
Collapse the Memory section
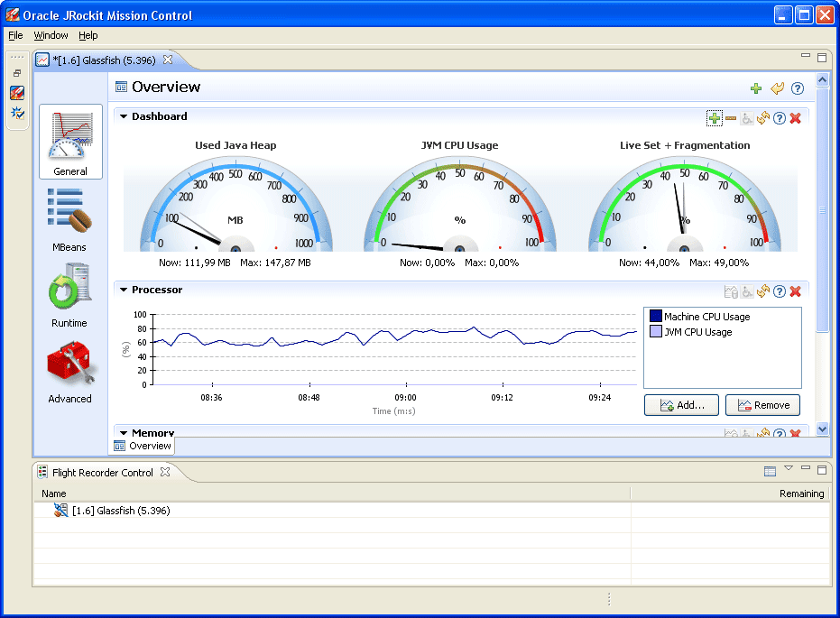point(124,433)
